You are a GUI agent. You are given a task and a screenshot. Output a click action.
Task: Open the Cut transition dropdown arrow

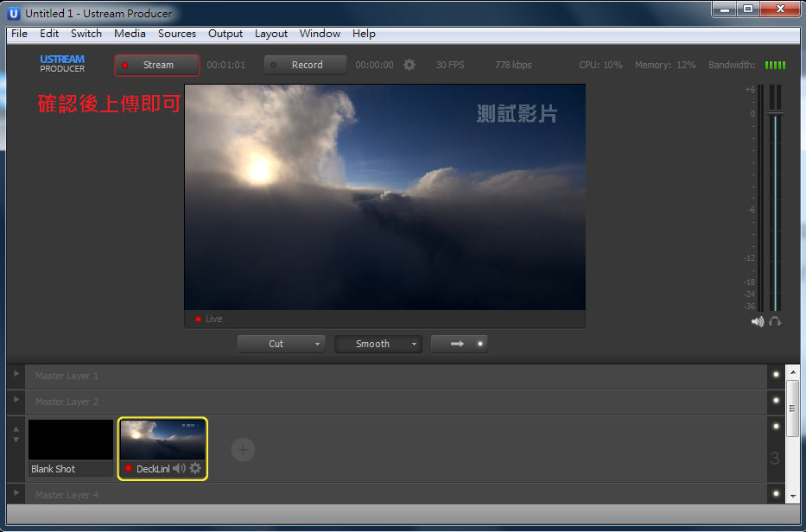[317, 345]
